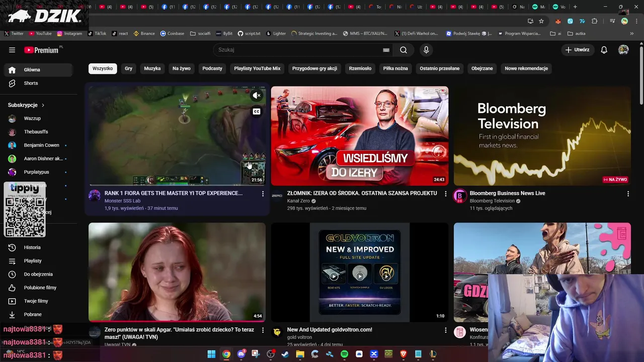Screen dimensions: 644x362
Task: Open the ai bookmarks folder
Action: click(556, 34)
